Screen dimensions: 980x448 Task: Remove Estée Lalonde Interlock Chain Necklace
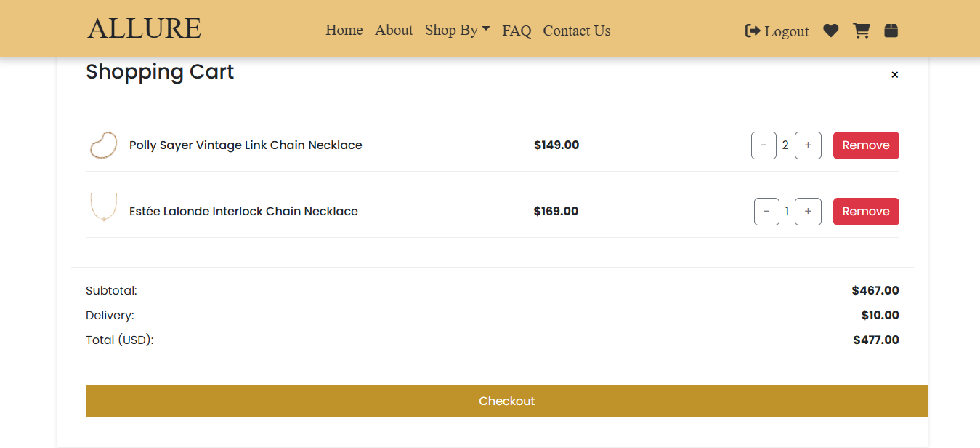pos(865,212)
